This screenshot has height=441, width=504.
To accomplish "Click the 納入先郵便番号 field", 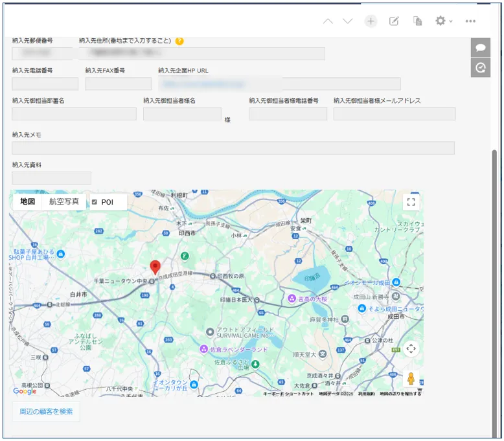I will click(42, 54).
